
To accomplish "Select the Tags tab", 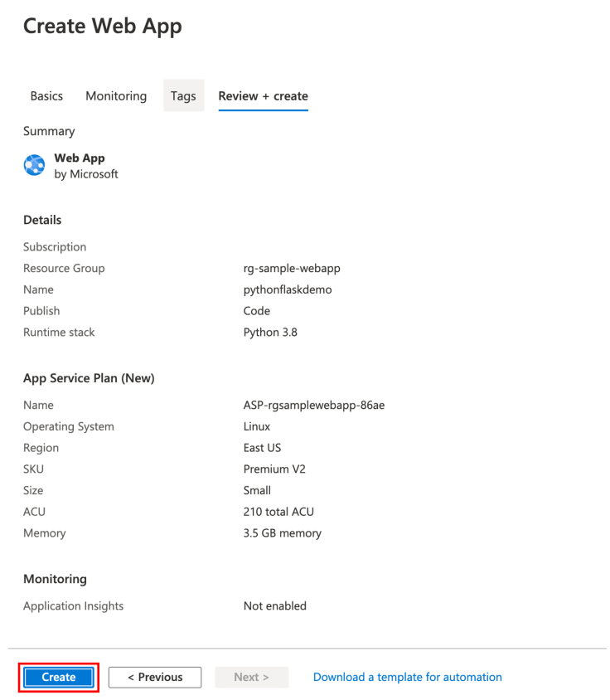I will pos(183,95).
